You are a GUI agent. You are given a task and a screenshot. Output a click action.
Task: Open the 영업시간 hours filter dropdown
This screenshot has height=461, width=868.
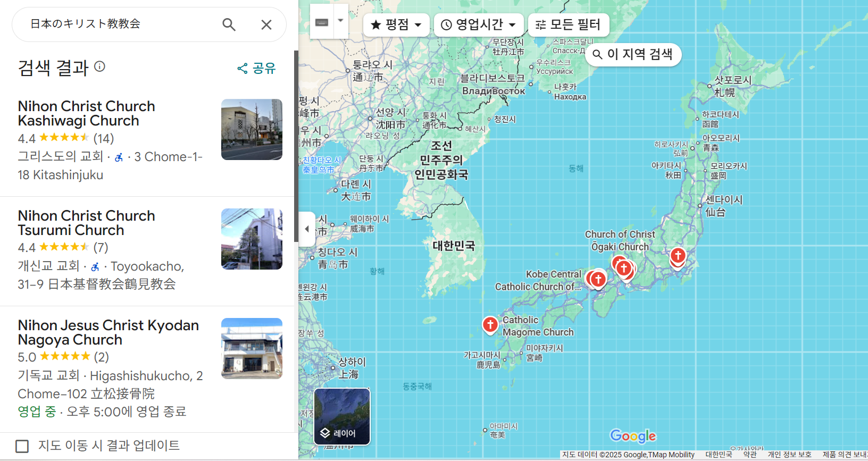click(479, 25)
